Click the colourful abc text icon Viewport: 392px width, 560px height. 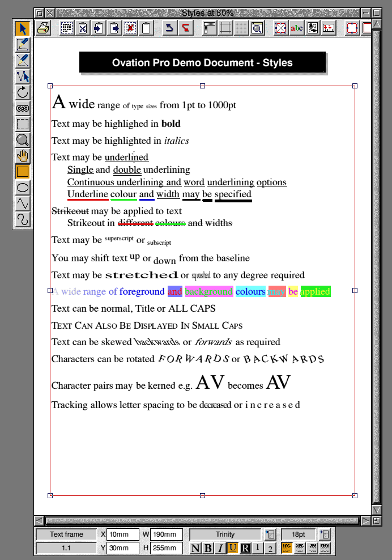pyautogui.click(x=297, y=28)
